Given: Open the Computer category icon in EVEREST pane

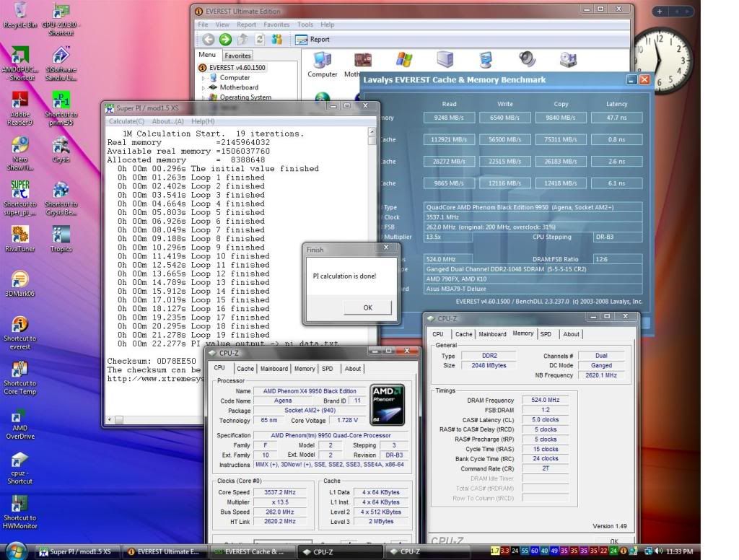Looking at the screenshot, I should point(323,64).
